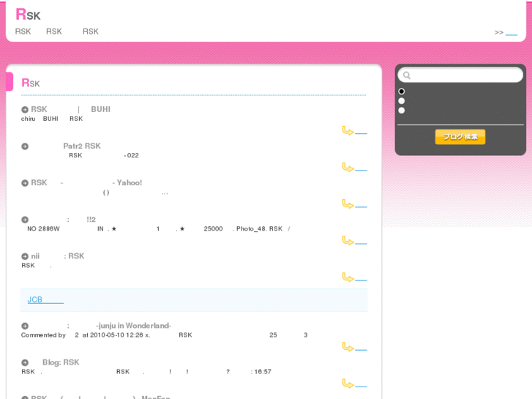Focus the blog search input field
Viewport: 532px width, 399px height.
(x=460, y=75)
